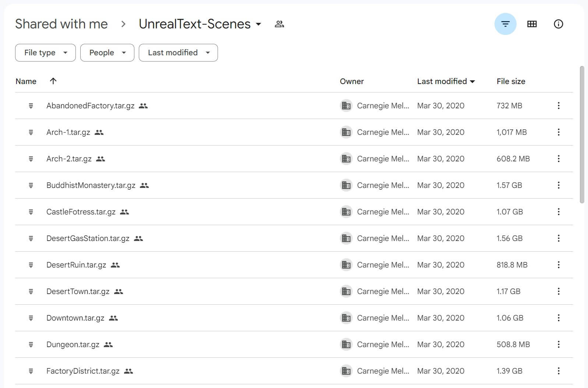Go back to Shared with me

coord(61,24)
